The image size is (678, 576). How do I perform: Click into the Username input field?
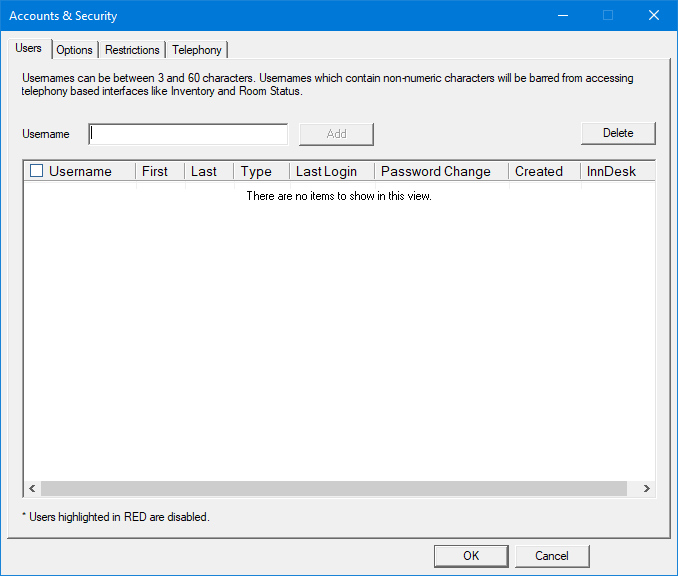pos(188,134)
